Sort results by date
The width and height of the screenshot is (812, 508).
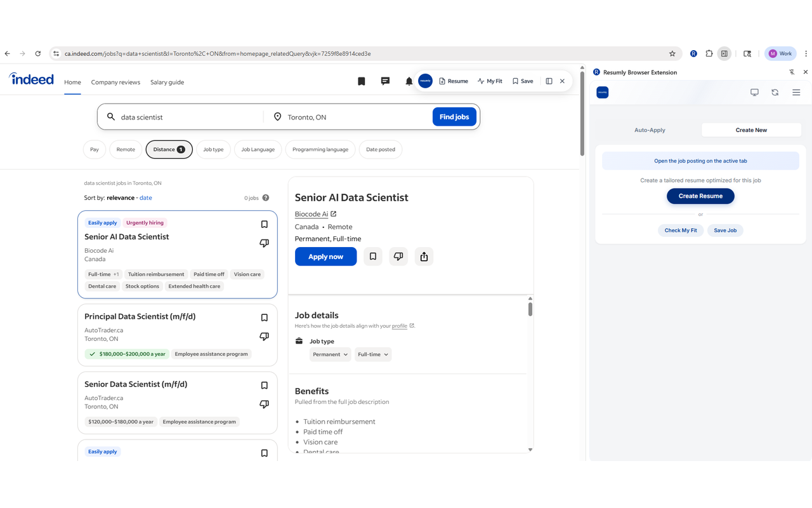[x=146, y=197]
